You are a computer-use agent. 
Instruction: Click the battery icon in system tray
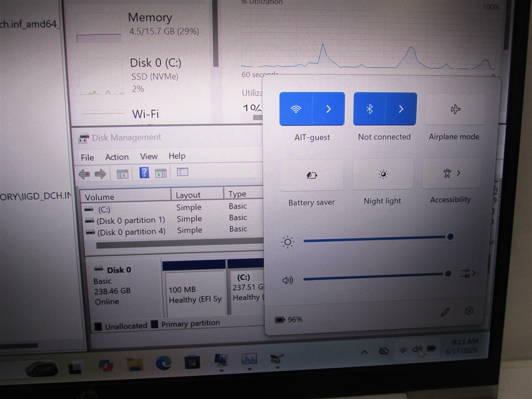[432, 348]
